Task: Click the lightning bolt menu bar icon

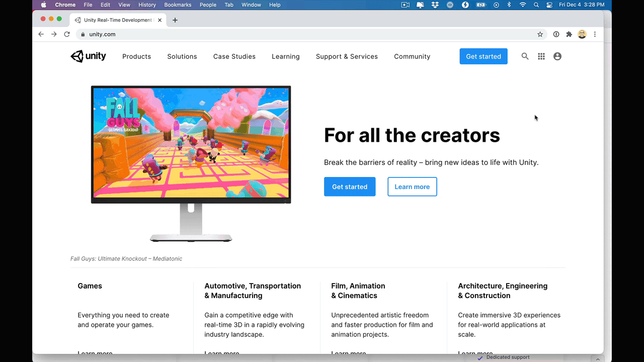Action: tap(465, 5)
